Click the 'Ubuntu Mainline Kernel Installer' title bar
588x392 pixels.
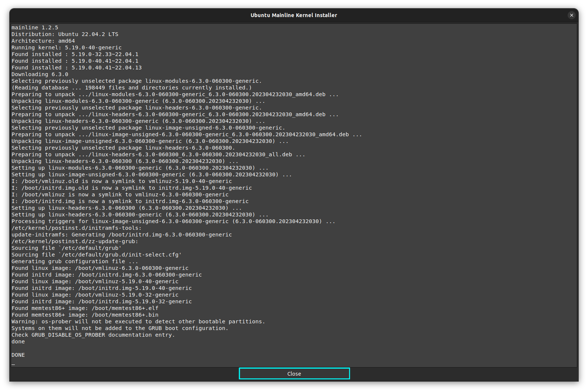[294, 15]
